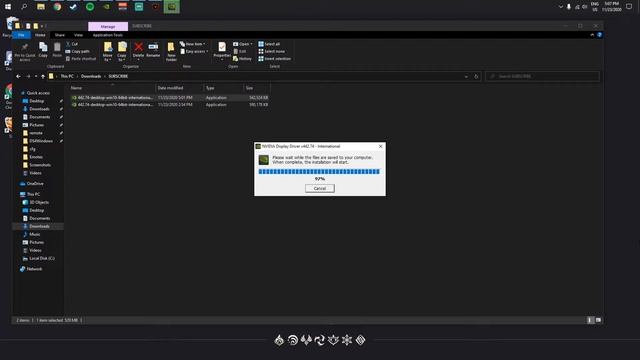This screenshot has height=360, width=640.
Task: Open the File menu
Action: click(21, 35)
